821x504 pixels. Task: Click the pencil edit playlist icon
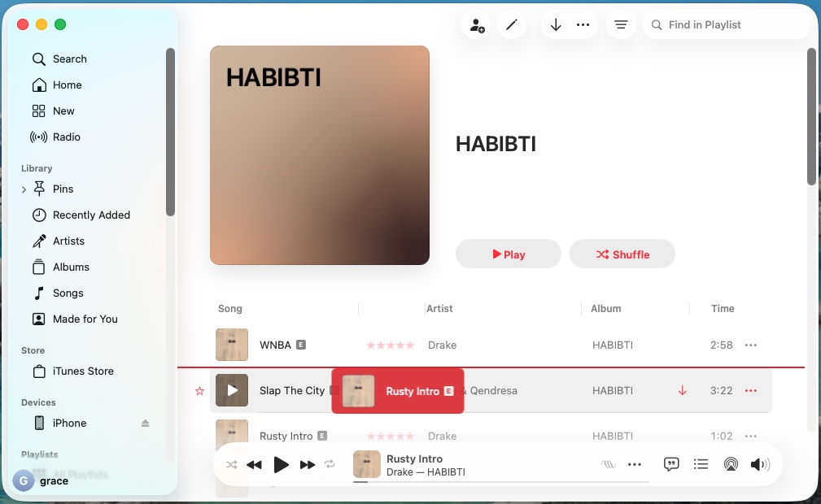pyautogui.click(x=512, y=24)
